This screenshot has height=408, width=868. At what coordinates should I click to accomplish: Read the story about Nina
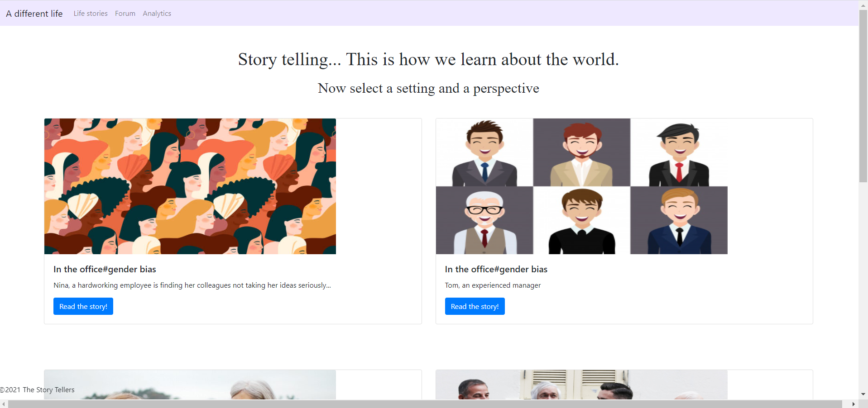tap(83, 306)
